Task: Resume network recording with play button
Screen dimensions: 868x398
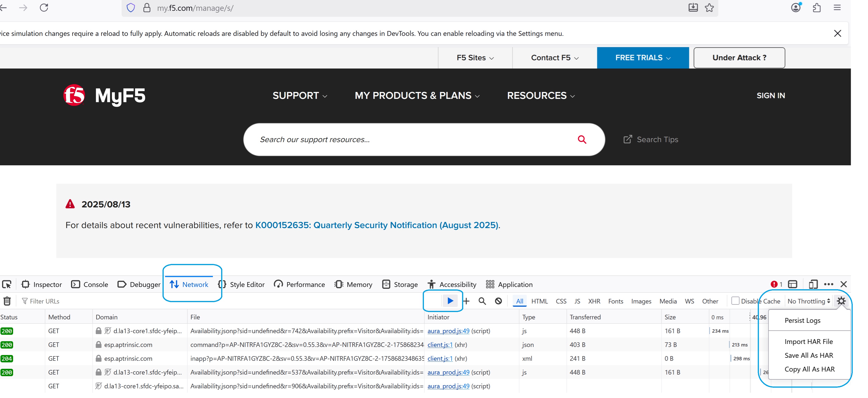Action: tap(450, 301)
